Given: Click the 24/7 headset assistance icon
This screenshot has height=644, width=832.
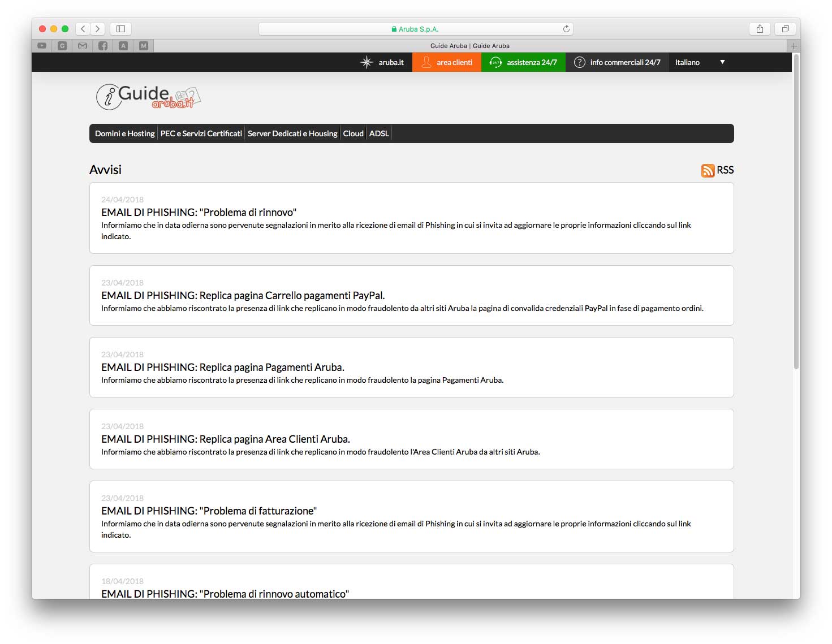Looking at the screenshot, I should coord(495,62).
